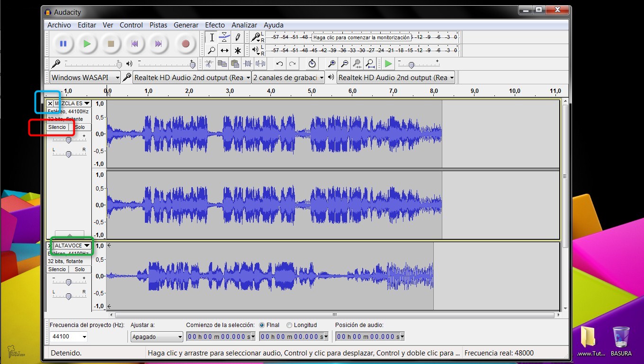Viewport: 644px width, 364px height.
Task: Fit selection to window width
Action: click(x=358, y=64)
